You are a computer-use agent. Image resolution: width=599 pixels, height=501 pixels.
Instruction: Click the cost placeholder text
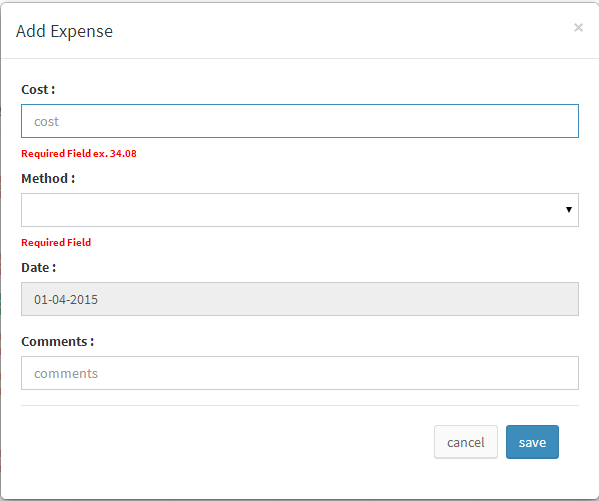[46, 122]
